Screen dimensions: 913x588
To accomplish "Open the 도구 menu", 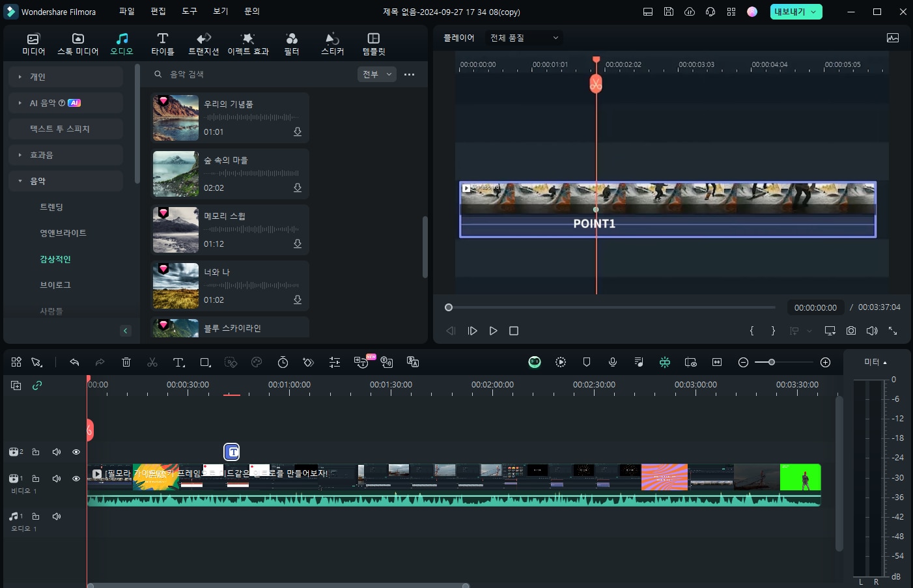I will (x=190, y=12).
